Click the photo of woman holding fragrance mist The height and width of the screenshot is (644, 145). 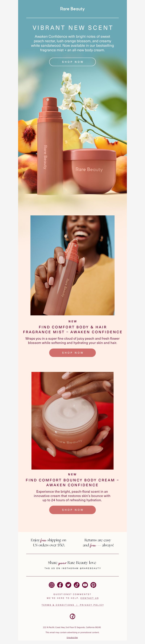click(x=72, y=265)
